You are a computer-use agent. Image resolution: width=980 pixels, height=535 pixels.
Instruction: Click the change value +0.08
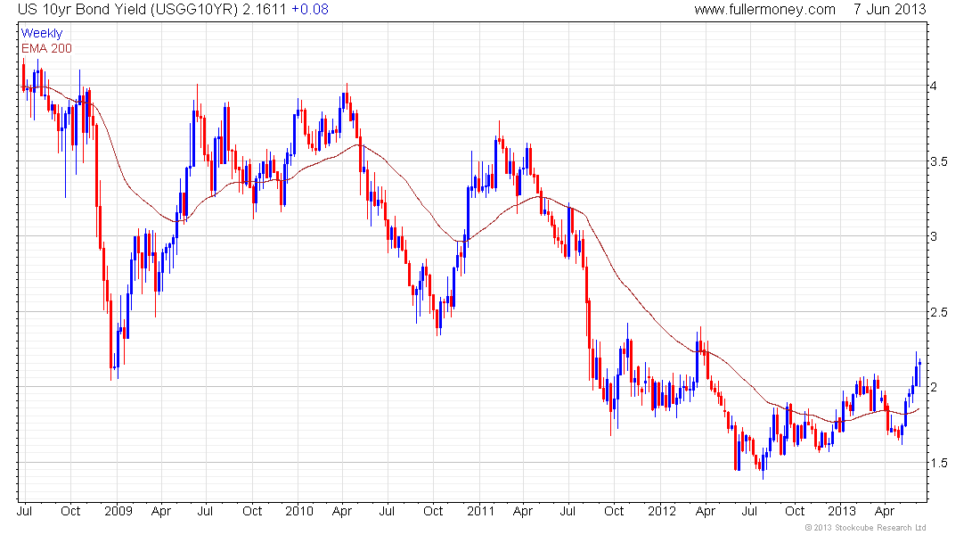coord(310,10)
